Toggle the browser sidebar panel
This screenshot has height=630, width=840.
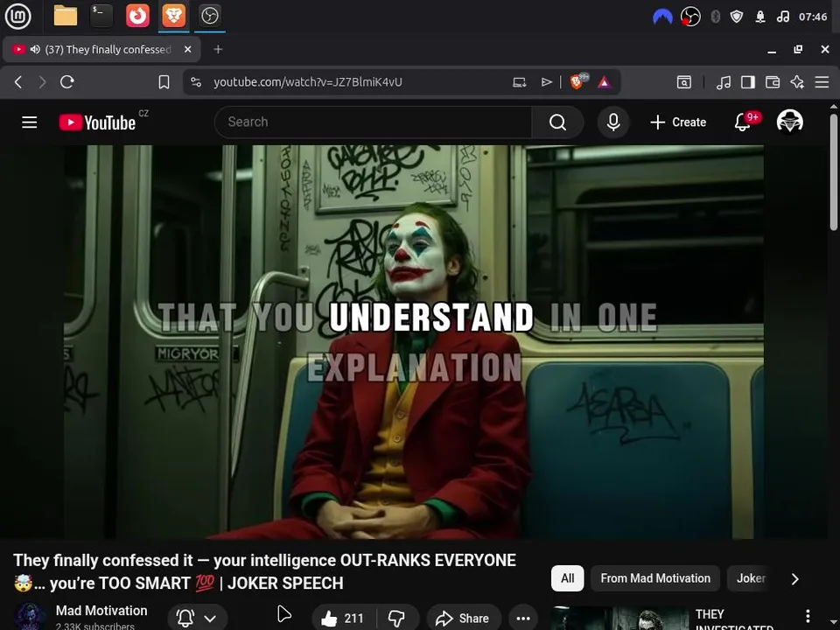(x=748, y=82)
